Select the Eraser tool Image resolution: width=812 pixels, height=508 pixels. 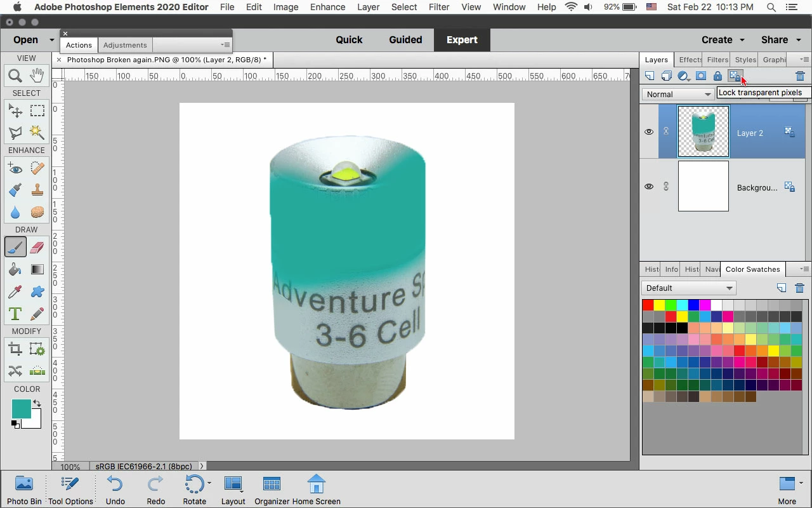coord(37,247)
